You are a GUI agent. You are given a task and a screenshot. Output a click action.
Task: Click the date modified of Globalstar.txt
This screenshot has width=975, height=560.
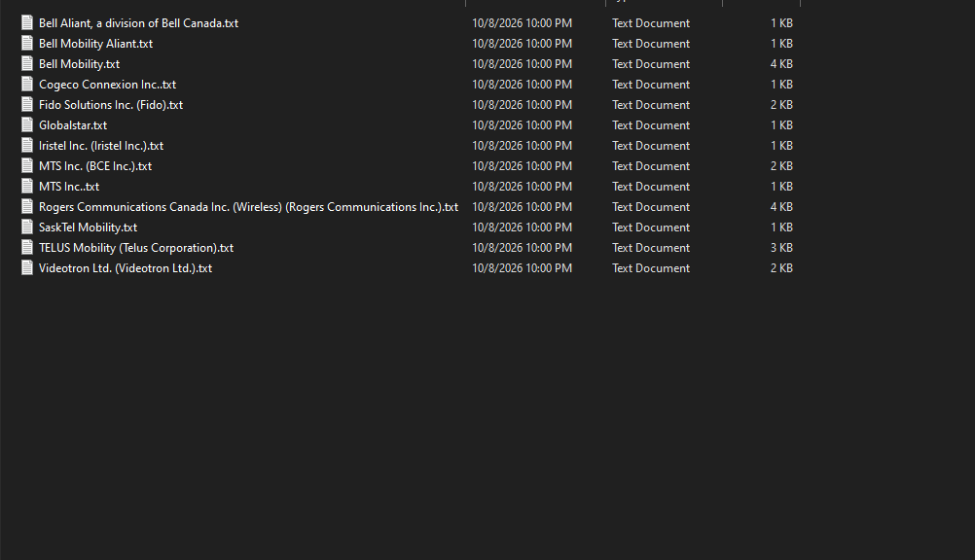click(x=522, y=125)
